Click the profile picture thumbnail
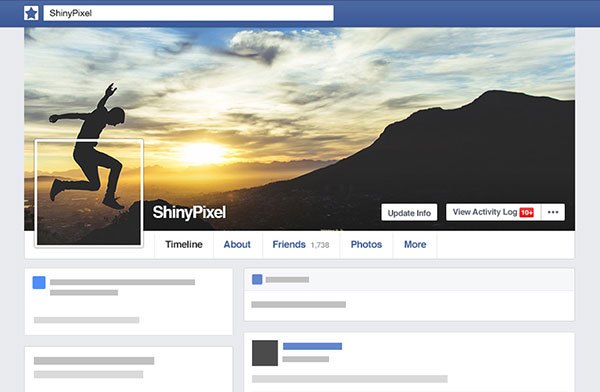Image resolution: width=600 pixels, height=392 pixels. (89, 193)
